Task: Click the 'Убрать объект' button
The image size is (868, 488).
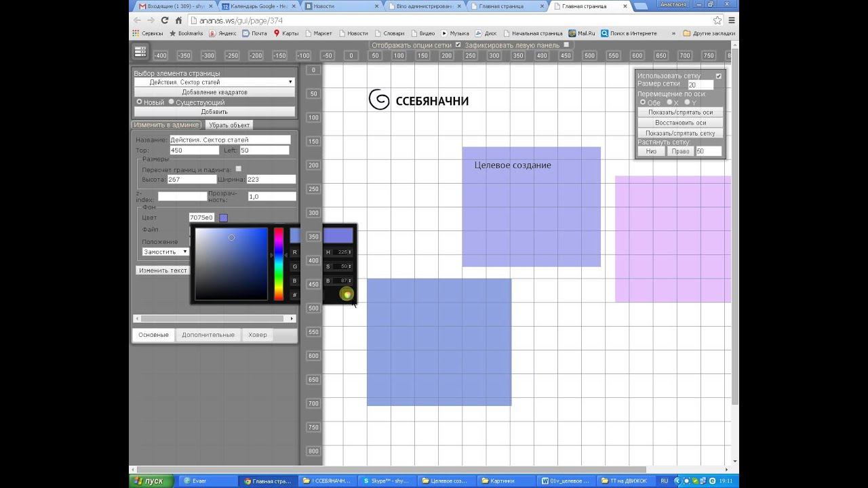Action: [229, 125]
